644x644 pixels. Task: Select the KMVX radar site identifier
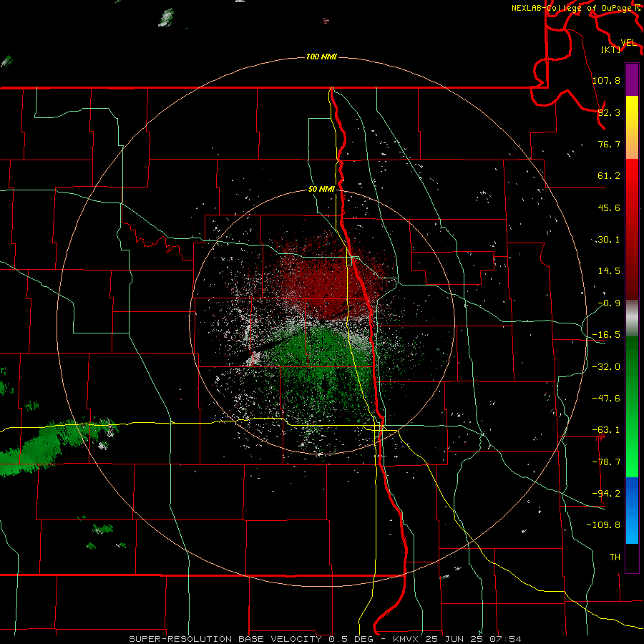tap(406, 639)
